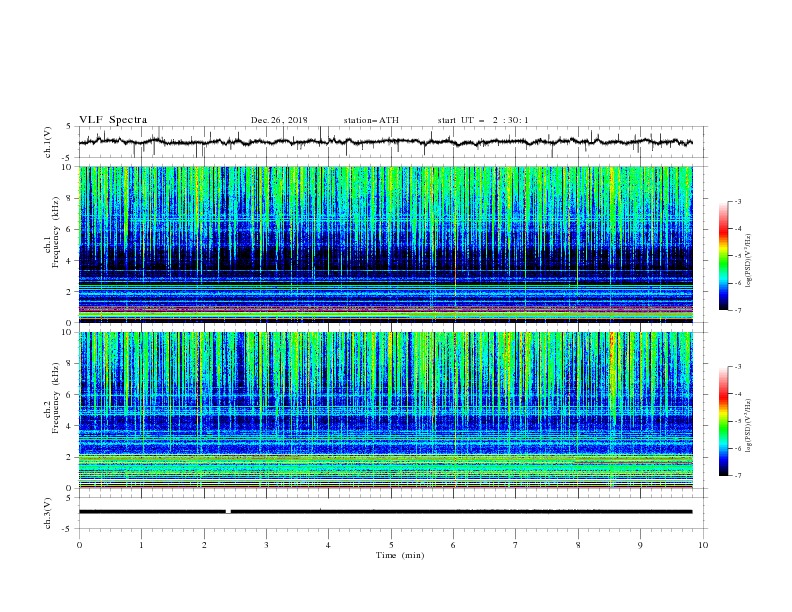The image size is (792, 612).
Task: Select the "Dec. 26, 2018" date text
Action: click(x=279, y=120)
